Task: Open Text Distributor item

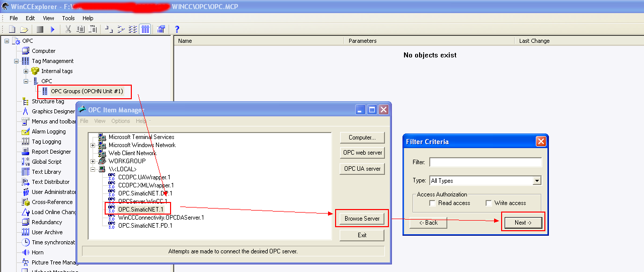Action: tap(51, 182)
